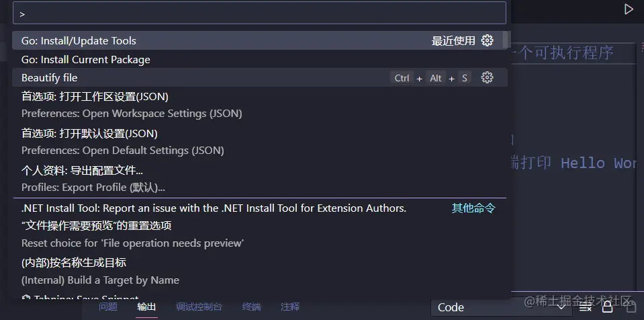644x320 pixels.
Task: Choose Preferences: Open Default Settings (JSON)
Action: (x=260, y=143)
